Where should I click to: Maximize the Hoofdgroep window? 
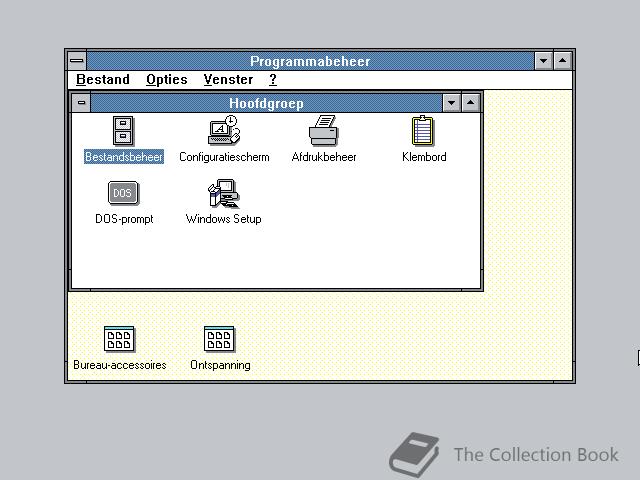pos(470,103)
